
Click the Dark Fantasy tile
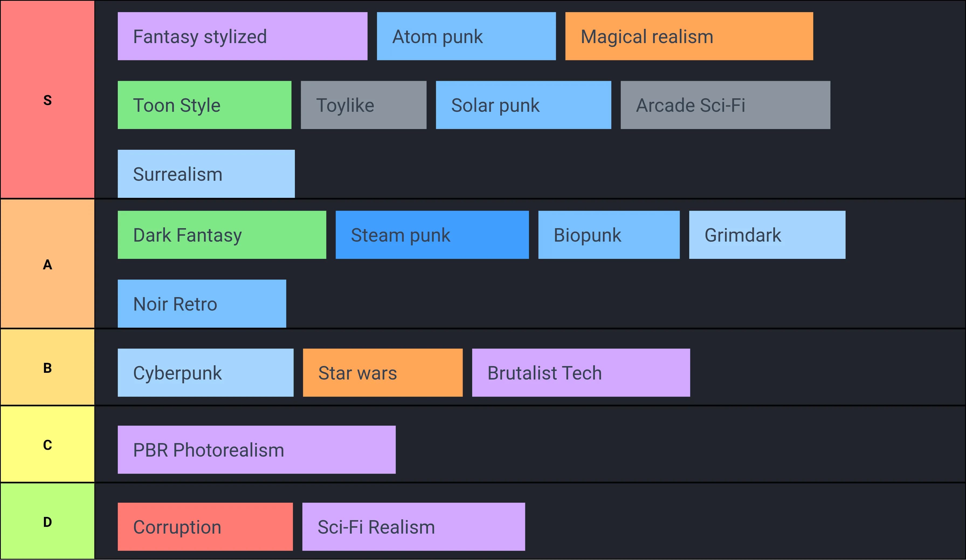[x=222, y=235]
